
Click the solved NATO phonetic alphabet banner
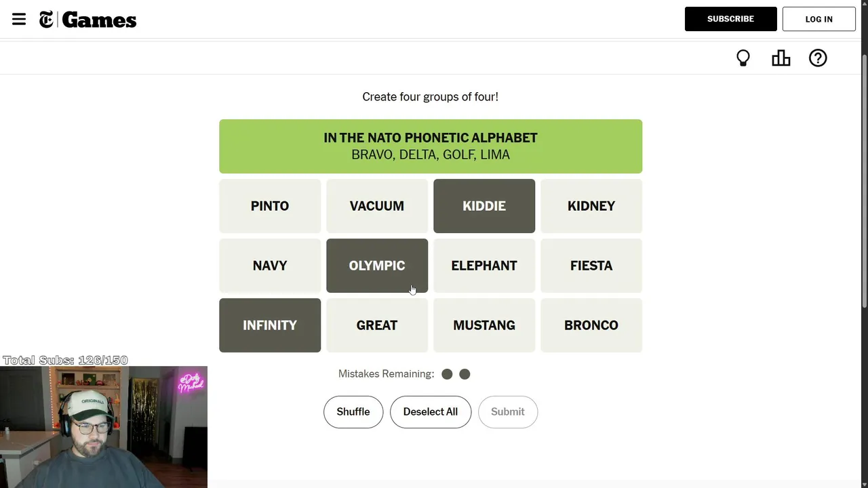click(x=431, y=146)
